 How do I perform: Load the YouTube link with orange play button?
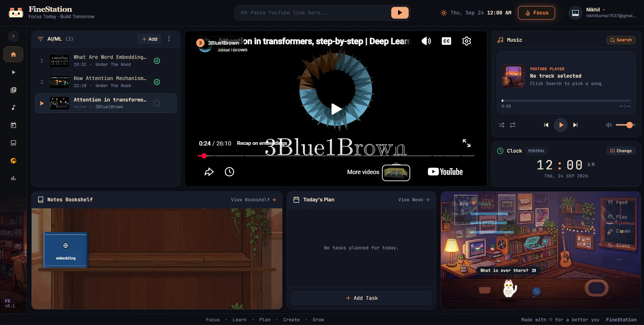pos(400,13)
